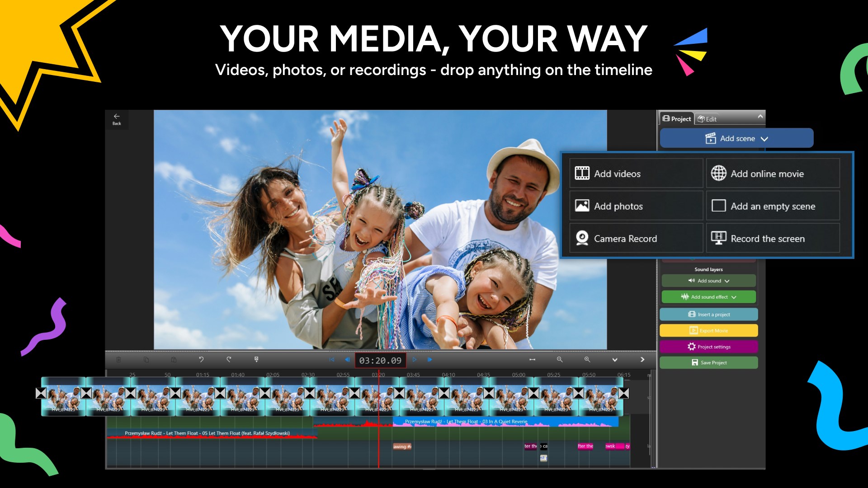868x488 pixels.
Task: Select the magenta 'fter the' text clip
Action: point(585,446)
